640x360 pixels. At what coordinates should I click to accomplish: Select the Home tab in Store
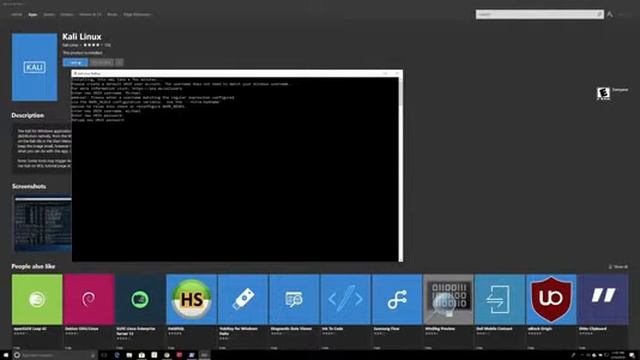click(17, 14)
